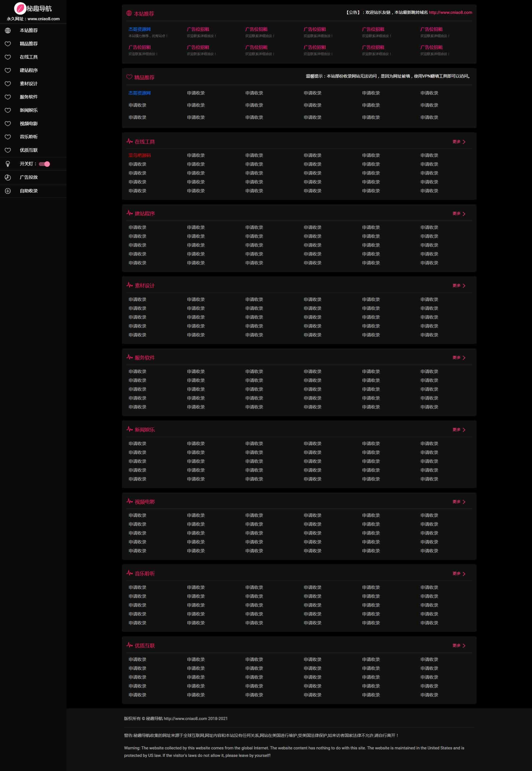This screenshot has width=532, height=771.
Task: Select 服务软件 in the sidebar menu
Action: click(x=29, y=97)
